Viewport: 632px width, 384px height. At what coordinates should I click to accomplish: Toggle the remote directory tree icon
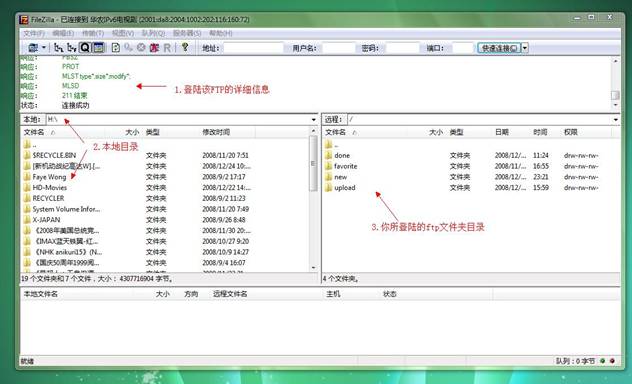(x=72, y=48)
